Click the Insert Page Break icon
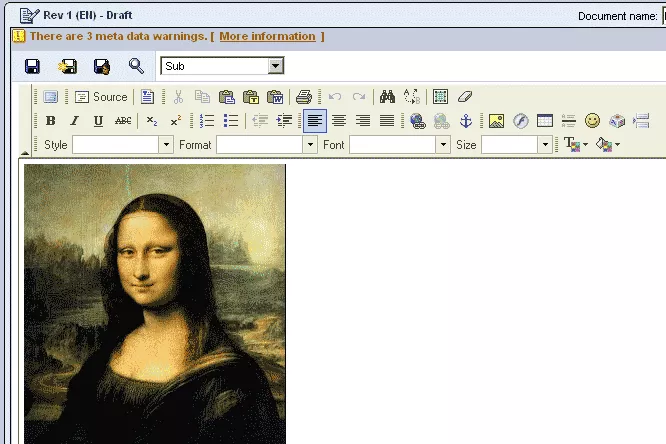Screen dimensions: 666x444 pyautogui.click(x=641, y=121)
